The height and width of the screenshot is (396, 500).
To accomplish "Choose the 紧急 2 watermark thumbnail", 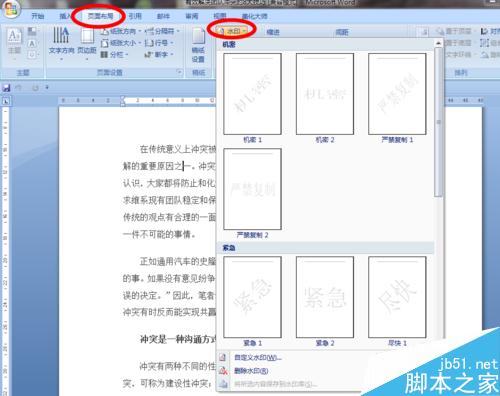I will tap(325, 297).
